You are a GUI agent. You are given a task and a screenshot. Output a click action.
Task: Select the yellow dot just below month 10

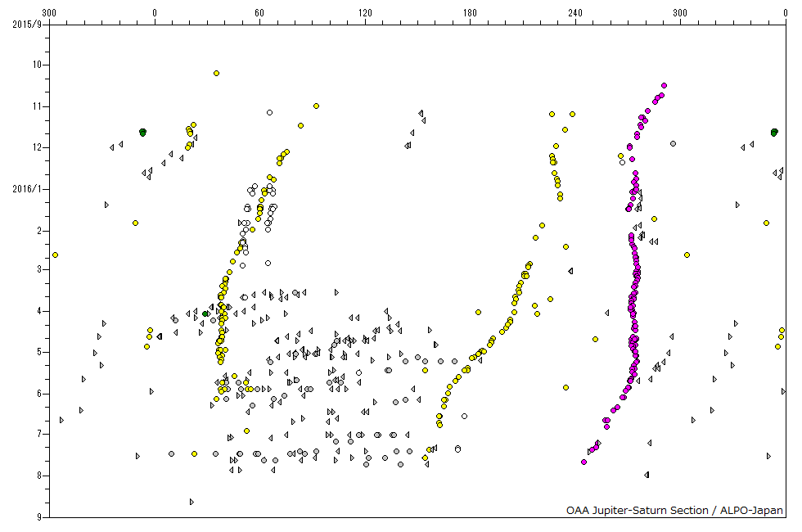[x=216, y=73]
